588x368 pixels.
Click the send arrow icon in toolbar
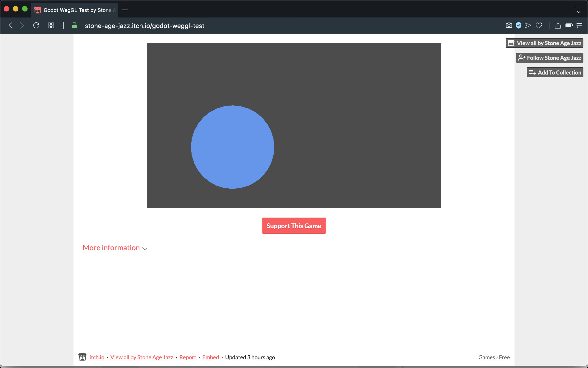click(528, 25)
